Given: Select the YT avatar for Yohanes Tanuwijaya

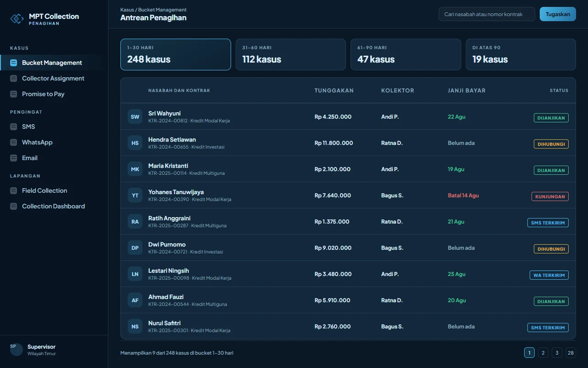Looking at the screenshot, I should click(x=135, y=195).
